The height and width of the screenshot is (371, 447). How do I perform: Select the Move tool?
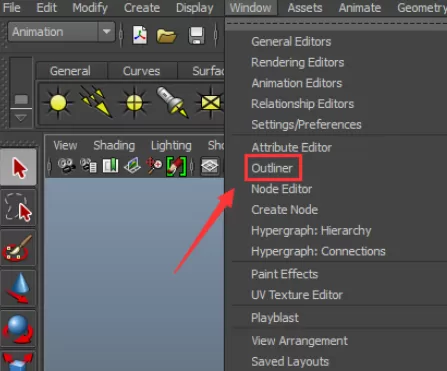(19, 288)
